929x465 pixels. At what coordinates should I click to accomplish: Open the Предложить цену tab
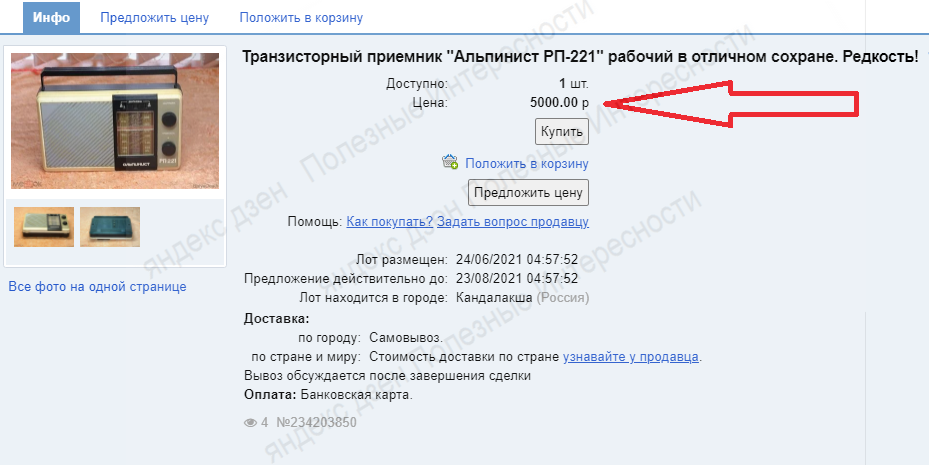point(155,18)
